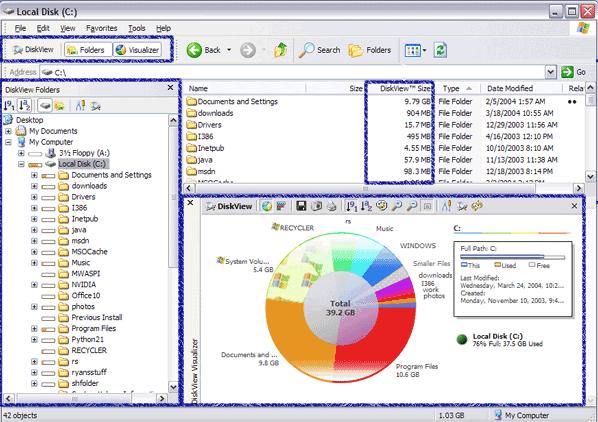
Task: Sort Visualizer chart by name
Action: click(x=366, y=206)
